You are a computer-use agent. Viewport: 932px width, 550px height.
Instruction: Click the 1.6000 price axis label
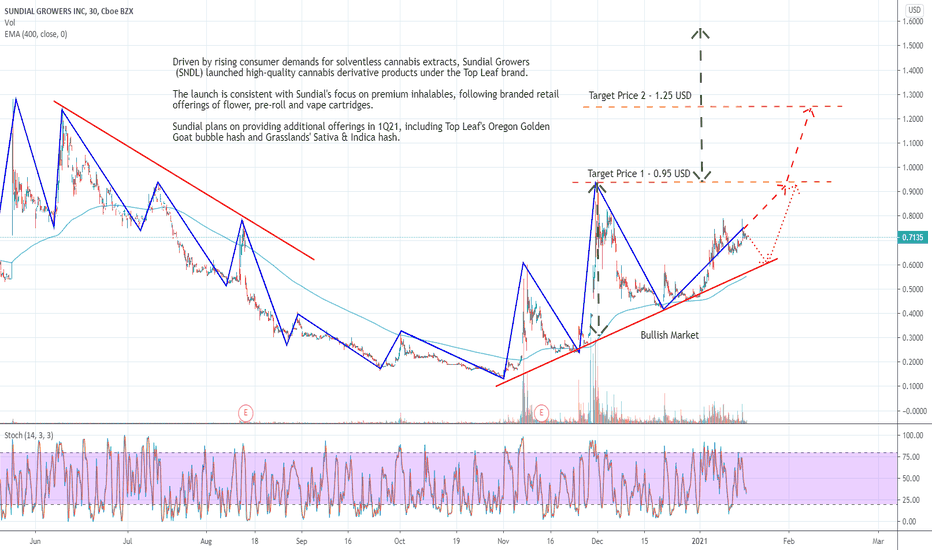(x=912, y=21)
